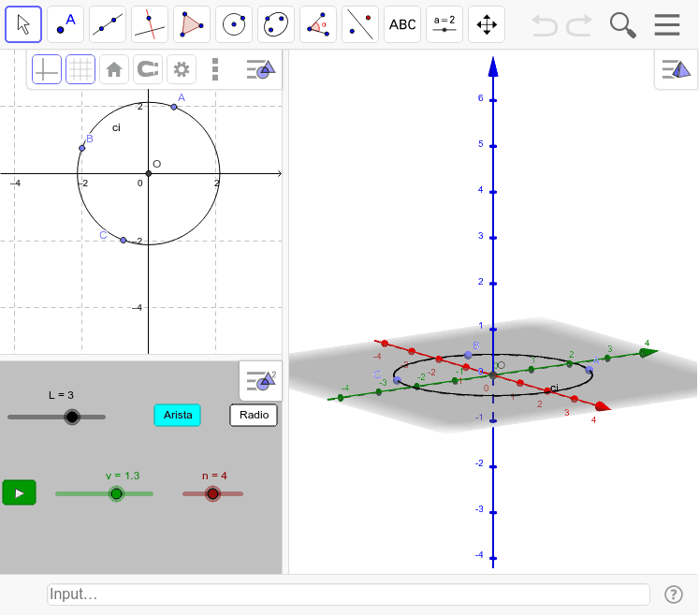Click the Undo arrow
Screen dimensions: 699x616
point(545,25)
